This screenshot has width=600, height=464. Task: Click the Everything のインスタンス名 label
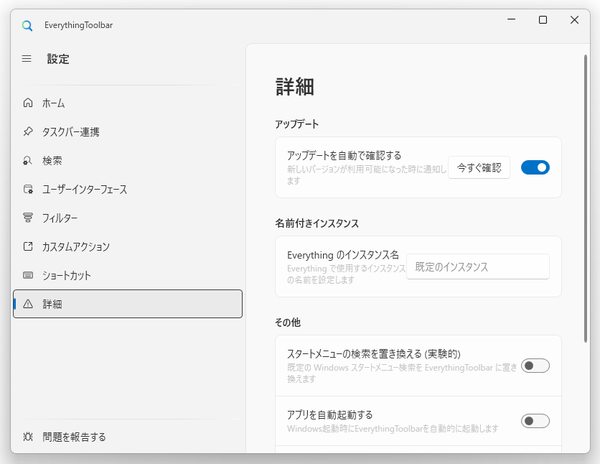tap(343, 255)
